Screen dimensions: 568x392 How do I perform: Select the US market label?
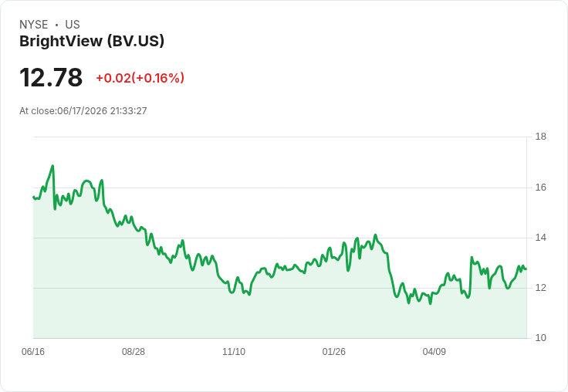click(x=73, y=25)
